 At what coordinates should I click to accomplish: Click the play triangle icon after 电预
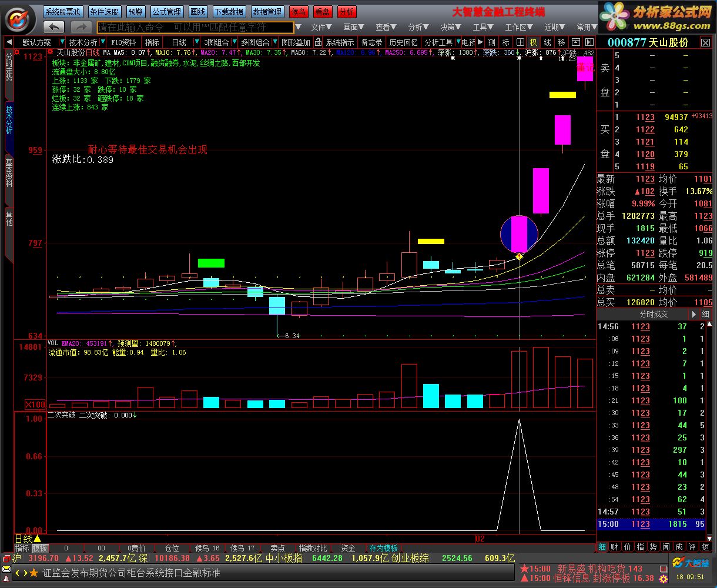[480, 42]
